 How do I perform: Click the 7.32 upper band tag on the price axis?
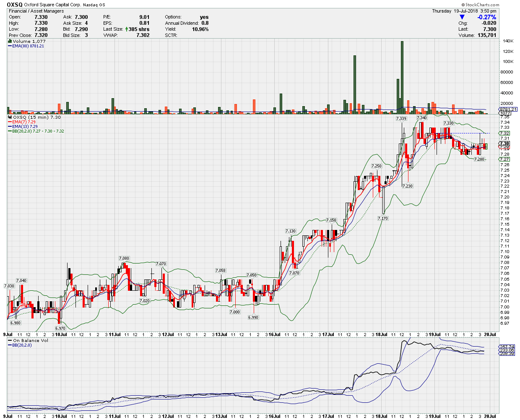[504, 133]
